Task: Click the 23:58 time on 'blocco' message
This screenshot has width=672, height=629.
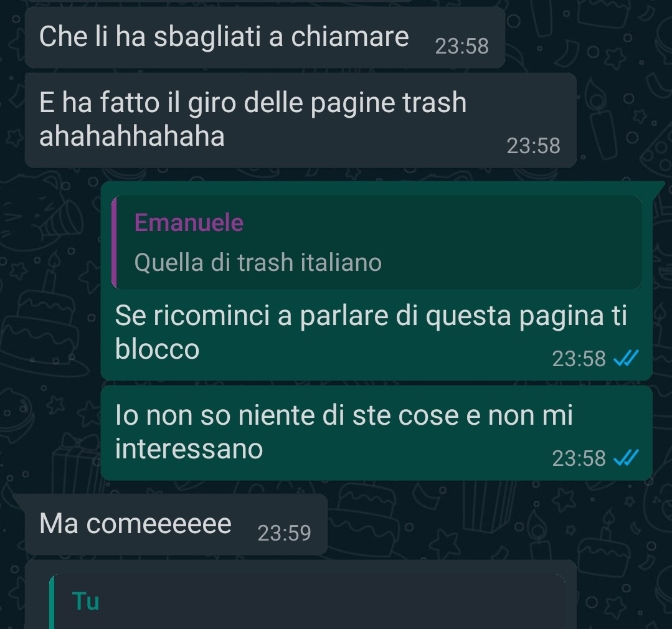Action: (x=579, y=359)
